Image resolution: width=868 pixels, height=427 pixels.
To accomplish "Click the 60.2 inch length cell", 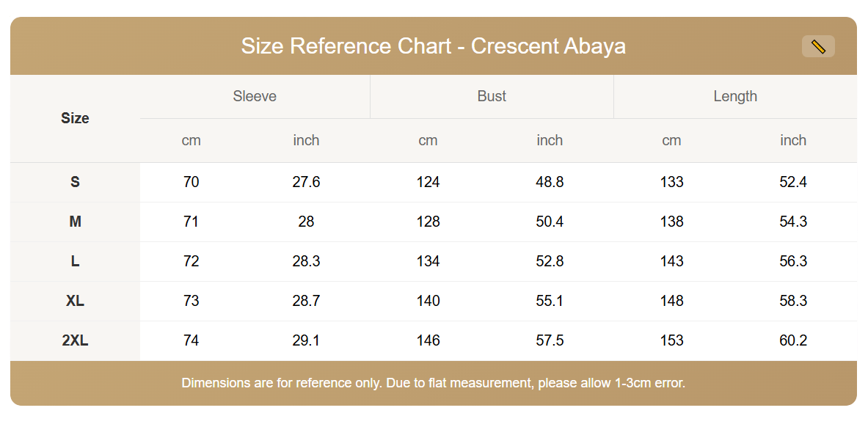I will [x=793, y=340].
